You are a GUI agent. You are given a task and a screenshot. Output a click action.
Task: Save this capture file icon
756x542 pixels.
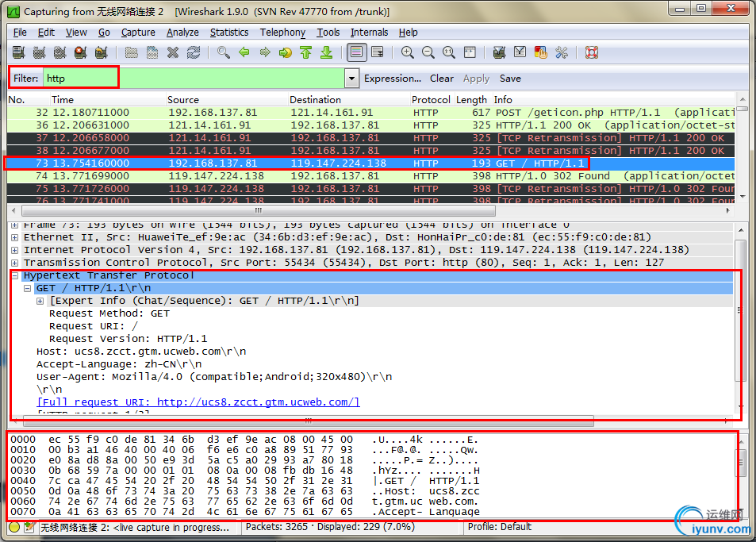tap(152, 52)
